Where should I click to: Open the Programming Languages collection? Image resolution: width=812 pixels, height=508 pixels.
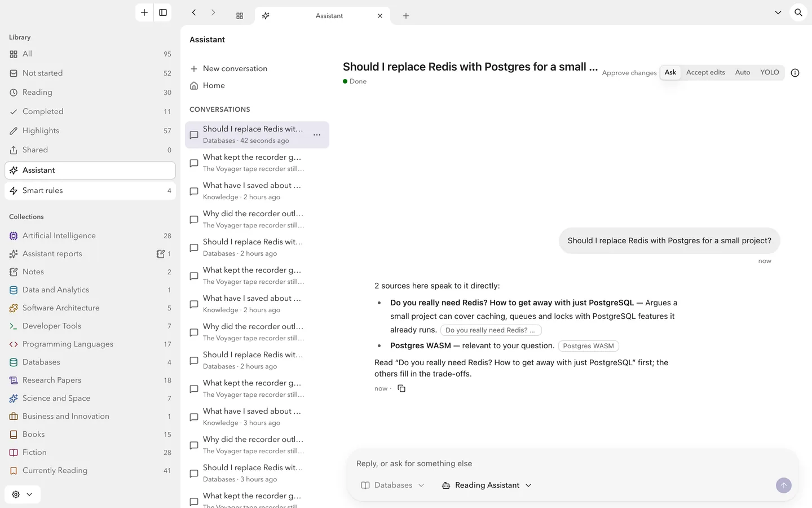pyautogui.click(x=90, y=344)
